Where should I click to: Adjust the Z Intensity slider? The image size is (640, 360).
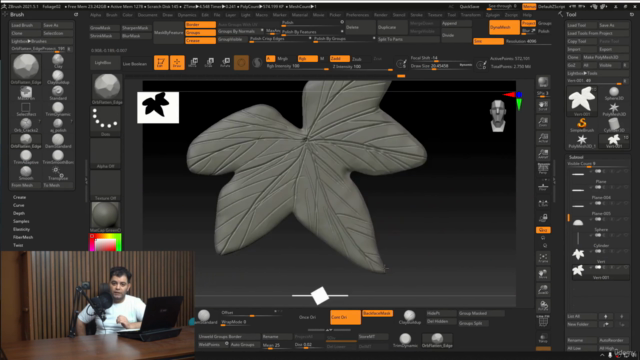(x=362, y=67)
